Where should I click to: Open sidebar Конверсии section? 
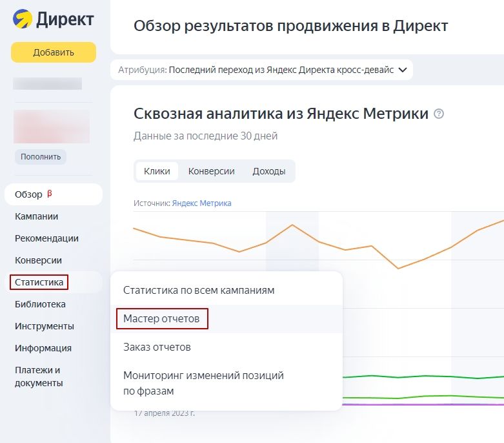coord(38,260)
